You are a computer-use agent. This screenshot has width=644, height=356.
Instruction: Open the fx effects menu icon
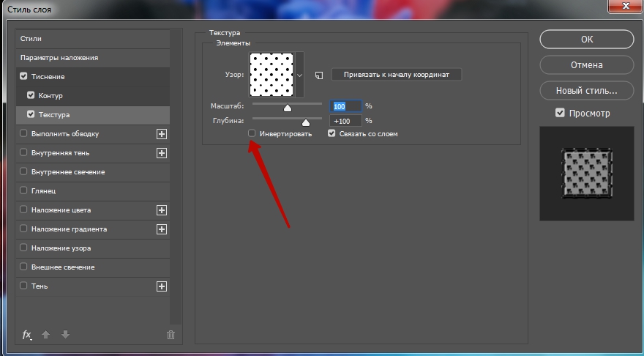[26, 335]
